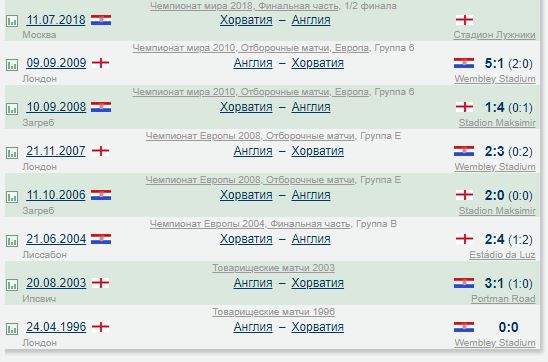Open Стадион Лужники stadium link

point(494,35)
